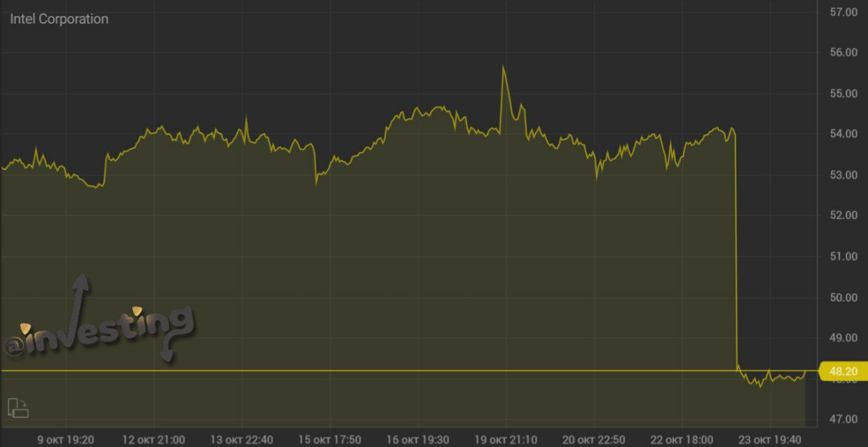The image size is (868, 447).
Task: Click the 20 окт 22:50 time label
Action: pyautogui.click(x=594, y=440)
